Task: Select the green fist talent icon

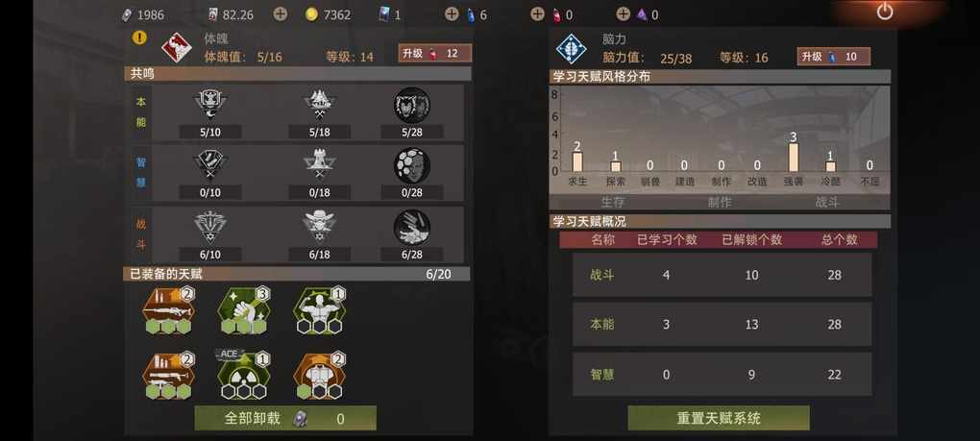Action: pyautogui.click(x=244, y=310)
